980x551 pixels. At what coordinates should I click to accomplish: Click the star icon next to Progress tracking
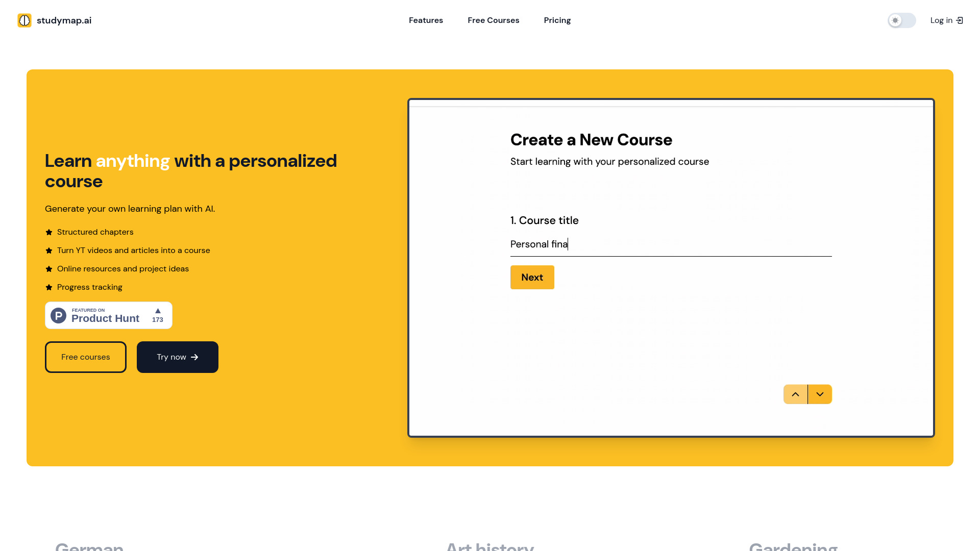[x=49, y=287]
